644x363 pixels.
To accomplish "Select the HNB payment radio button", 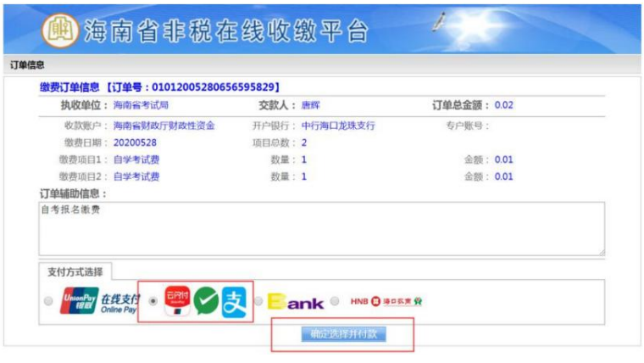I will 336,301.
